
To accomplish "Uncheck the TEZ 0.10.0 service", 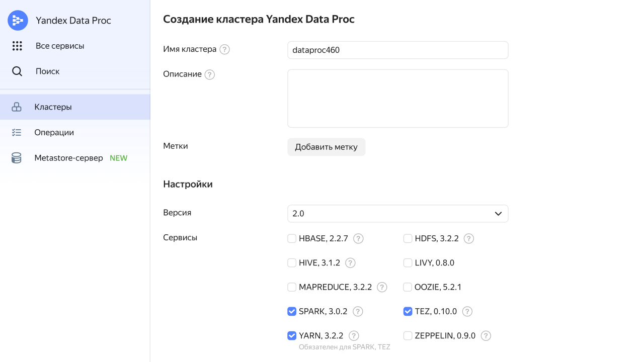I will tap(408, 311).
